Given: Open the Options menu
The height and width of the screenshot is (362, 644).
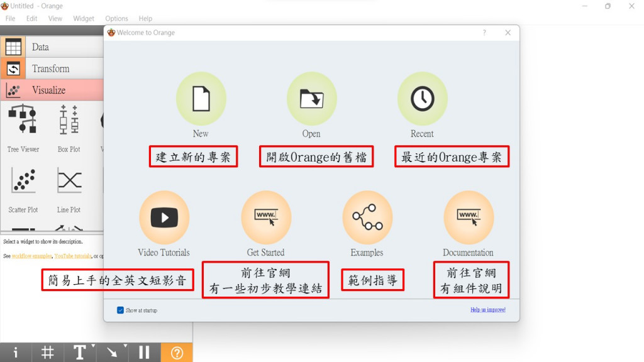Looking at the screenshot, I should [x=116, y=18].
